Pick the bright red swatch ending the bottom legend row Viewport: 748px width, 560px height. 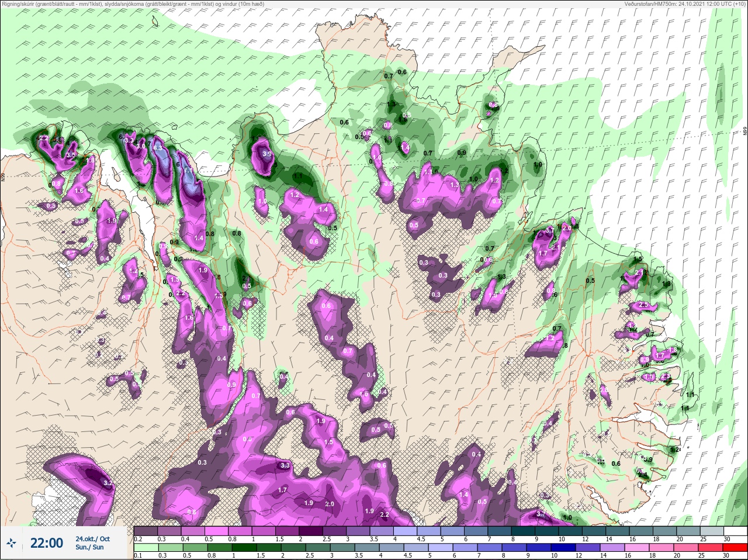[735, 548]
